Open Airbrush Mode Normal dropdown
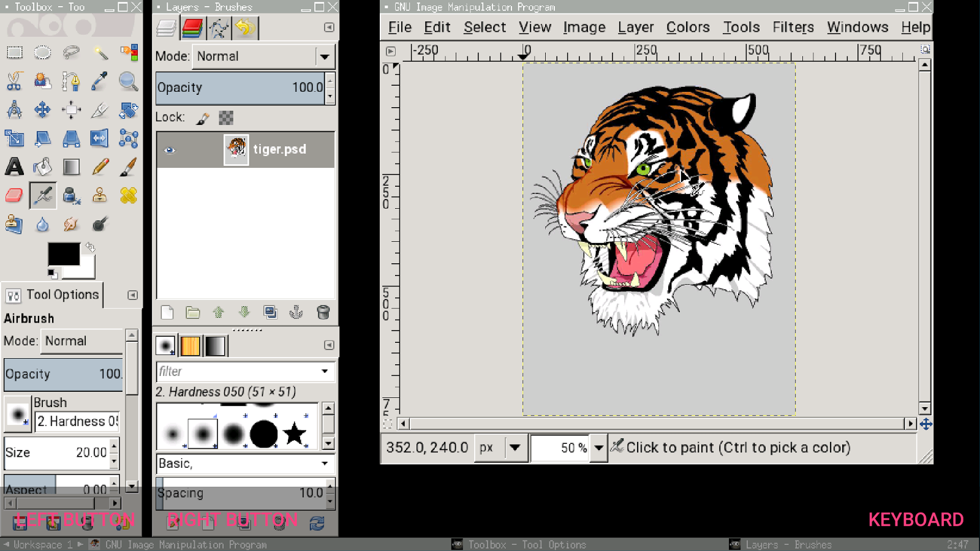 (82, 341)
